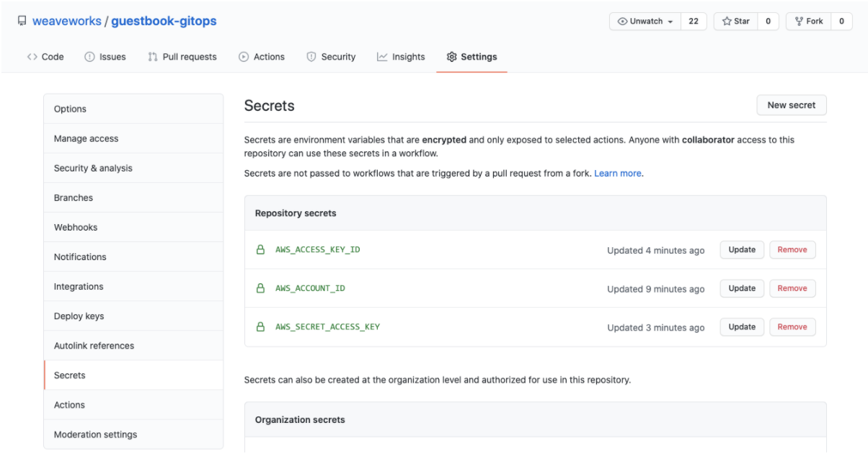Click the lock icon beside AWS_ACCESS_KEY_ID
This screenshot has width=868, height=464.
tap(261, 250)
